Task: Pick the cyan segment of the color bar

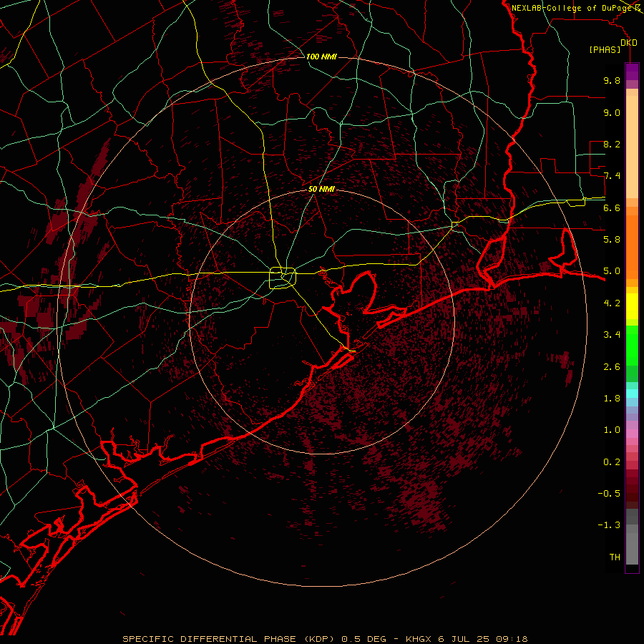Action: click(632, 394)
